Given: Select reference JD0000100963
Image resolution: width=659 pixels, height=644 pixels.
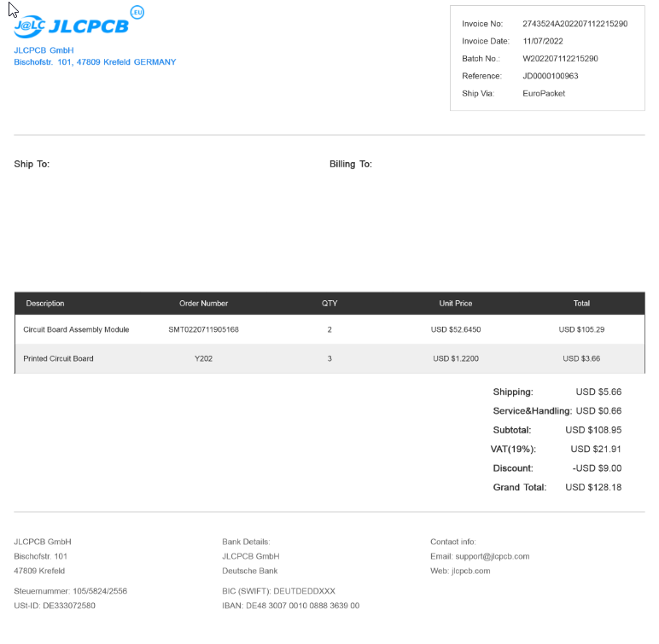Looking at the screenshot, I should point(550,76).
